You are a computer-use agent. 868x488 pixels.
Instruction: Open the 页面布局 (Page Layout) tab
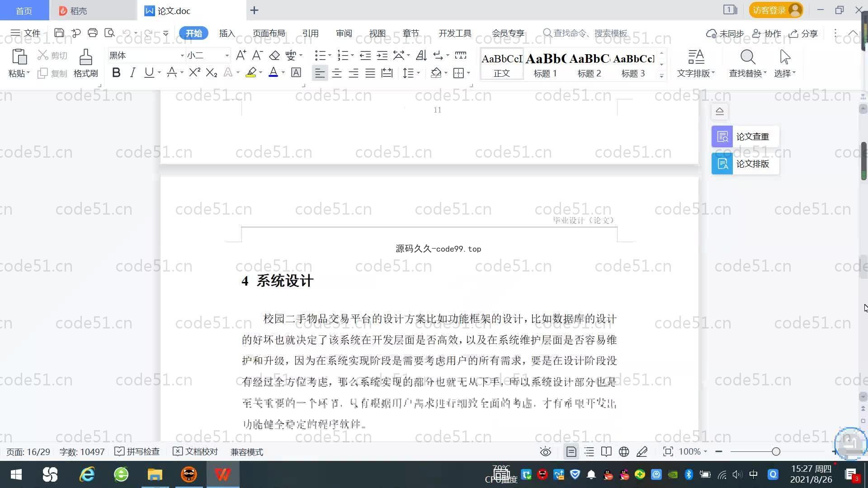point(269,33)
